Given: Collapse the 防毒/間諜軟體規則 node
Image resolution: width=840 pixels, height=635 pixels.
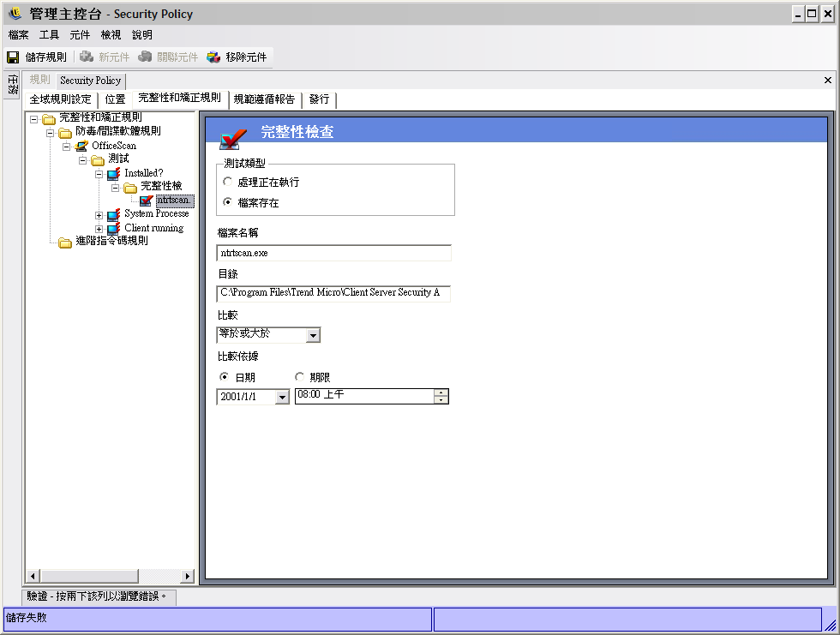Looking at the screenshot, I should [50, 132].
